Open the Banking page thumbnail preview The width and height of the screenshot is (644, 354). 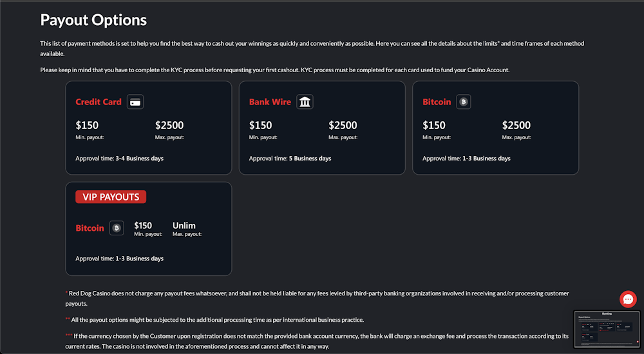607,329
